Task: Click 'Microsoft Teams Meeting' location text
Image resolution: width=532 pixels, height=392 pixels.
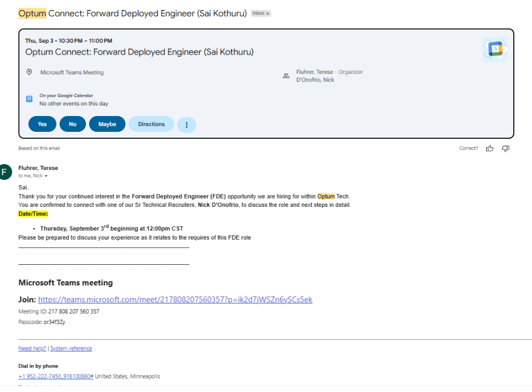Action: point(72,72)
